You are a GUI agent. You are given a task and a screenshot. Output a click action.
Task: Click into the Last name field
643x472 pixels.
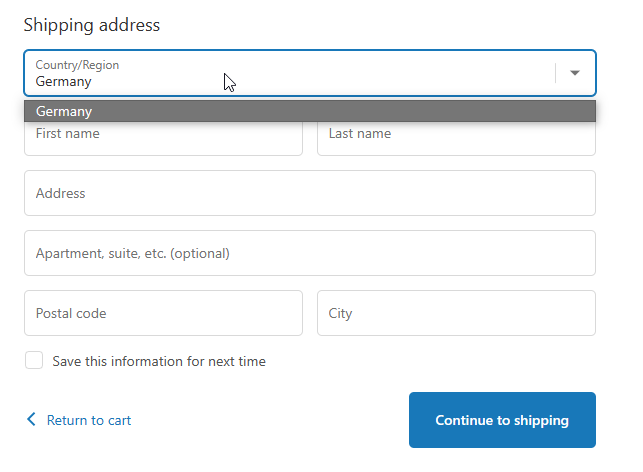[456, 139]
